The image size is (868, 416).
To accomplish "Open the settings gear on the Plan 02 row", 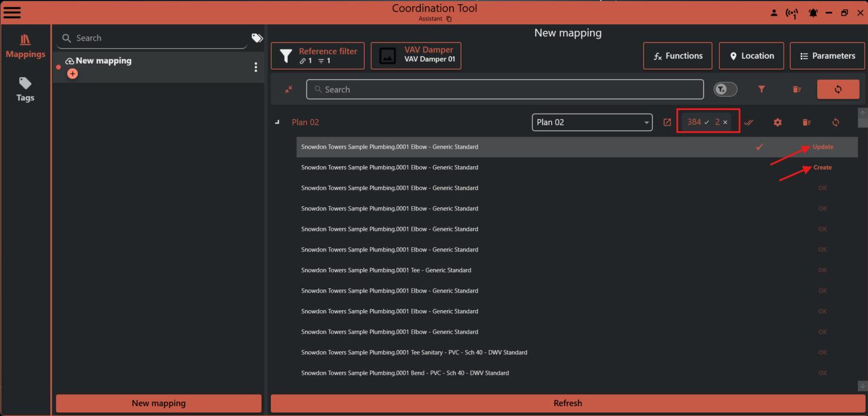I will pos(777,122).
